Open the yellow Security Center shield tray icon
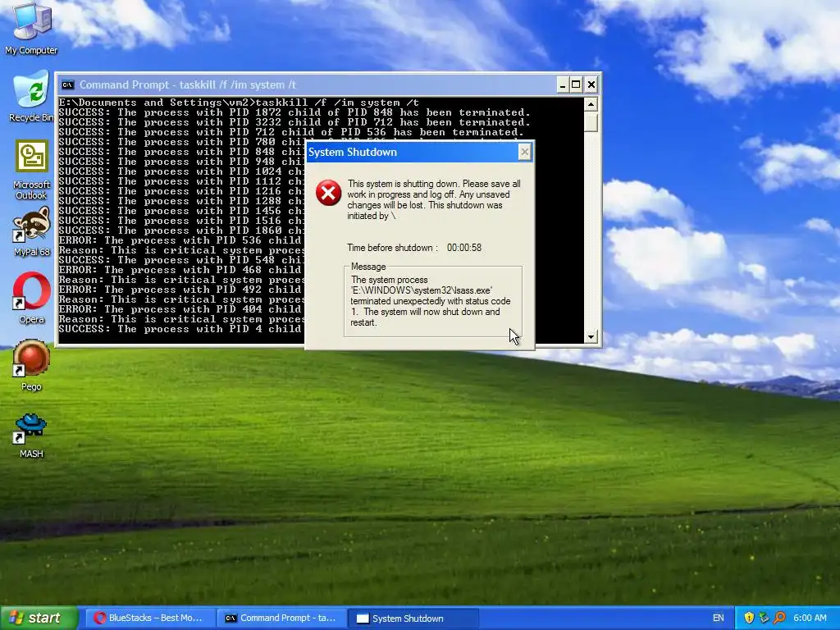This screenshot has width=840, height=630. pyautogui.click(x=749, y=618)
